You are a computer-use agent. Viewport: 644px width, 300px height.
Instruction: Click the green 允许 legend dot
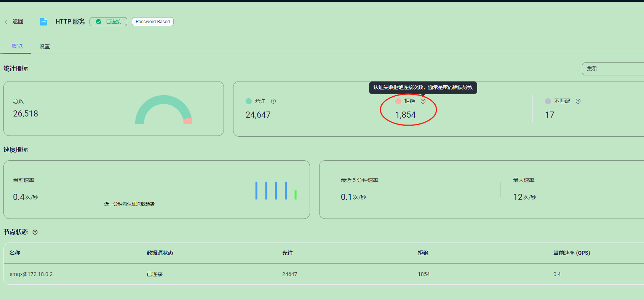click(x=249, y=101)
